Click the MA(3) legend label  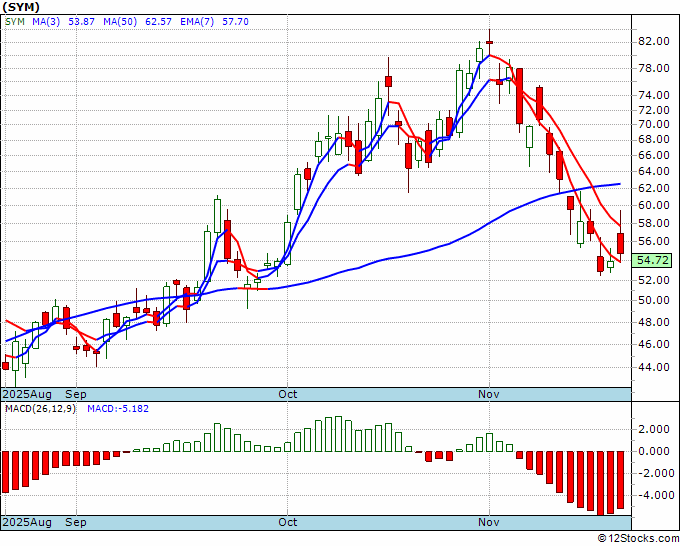click(46, 21)
